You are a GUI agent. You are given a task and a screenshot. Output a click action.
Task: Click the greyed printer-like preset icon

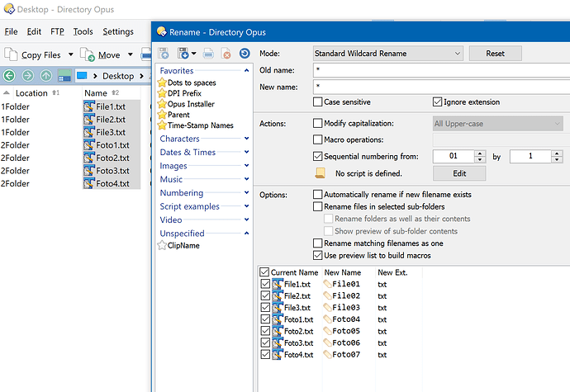click(208, 54)
